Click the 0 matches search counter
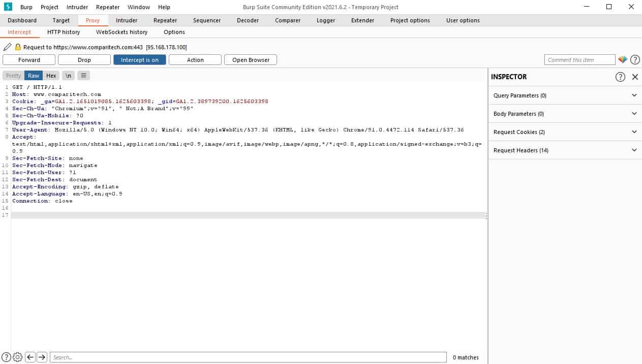This screenshot has width=642, height=364. (466, 357)
